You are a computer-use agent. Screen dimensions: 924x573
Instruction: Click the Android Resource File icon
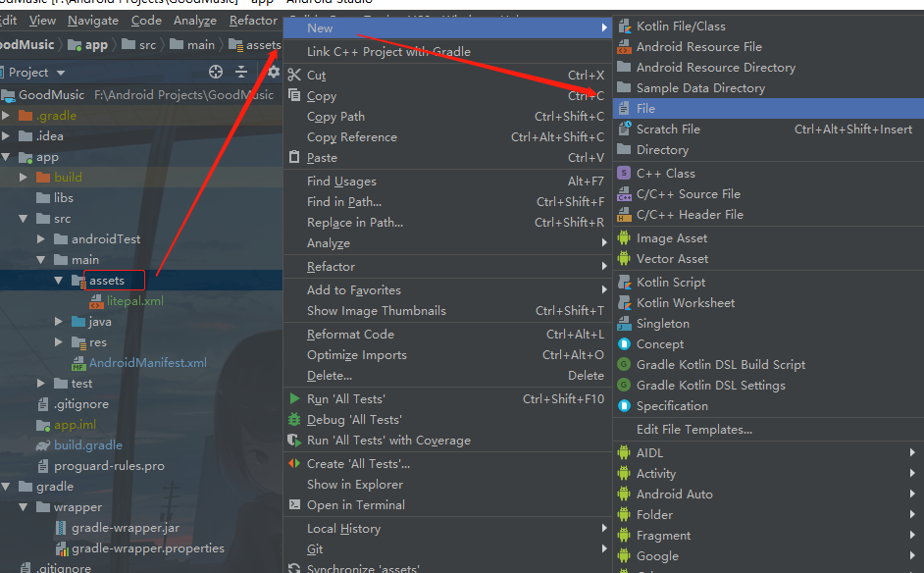click(x=624, y=46)
